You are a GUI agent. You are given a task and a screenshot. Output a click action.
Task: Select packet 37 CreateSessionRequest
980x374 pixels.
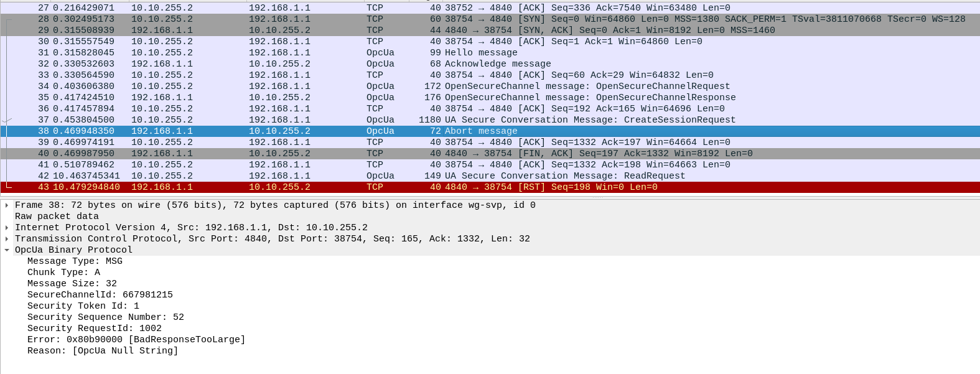tap(490, 120)
